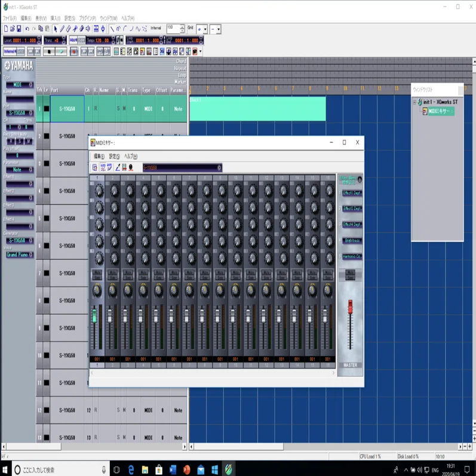Select the straight line draw shape

112,29
